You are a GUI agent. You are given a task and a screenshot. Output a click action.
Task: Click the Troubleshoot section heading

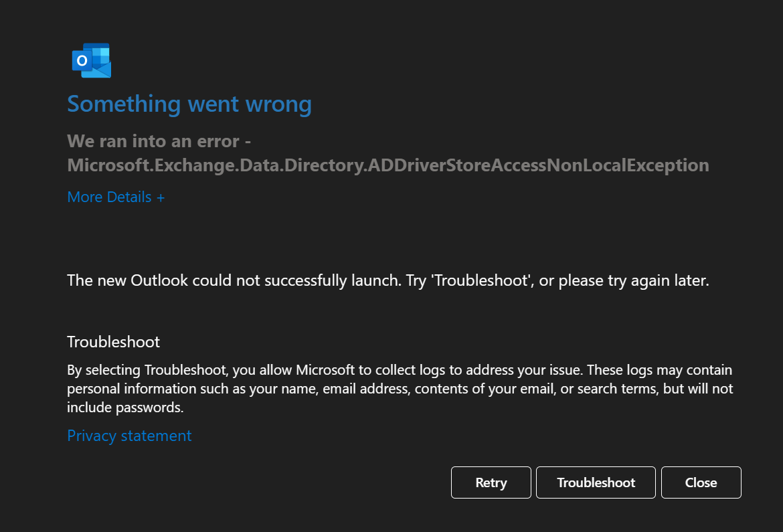[x=114, y=342]
